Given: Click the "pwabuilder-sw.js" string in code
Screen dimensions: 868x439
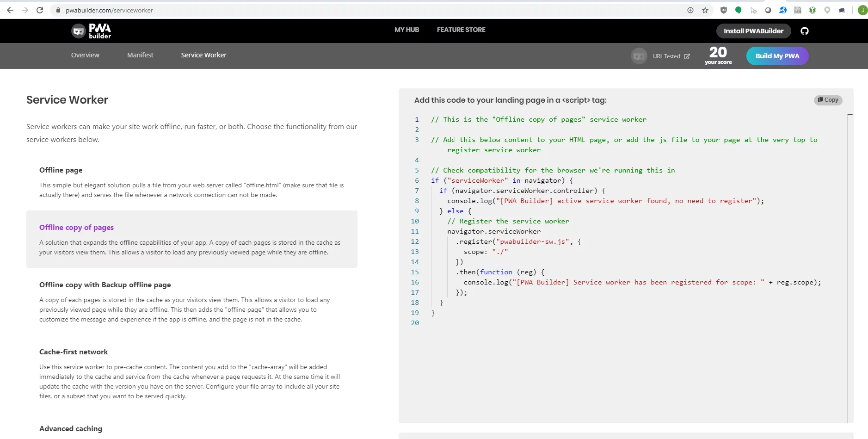Looking at the screenshot, I should (532, 241).
